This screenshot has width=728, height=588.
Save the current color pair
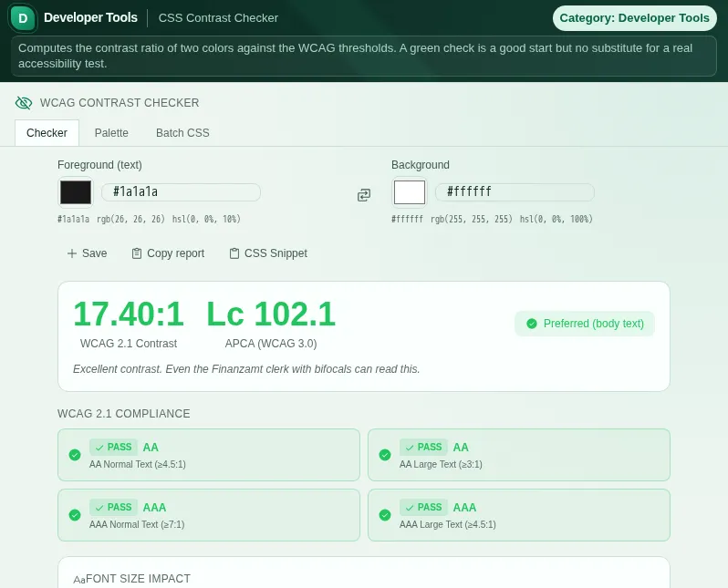tap(88, 253)
